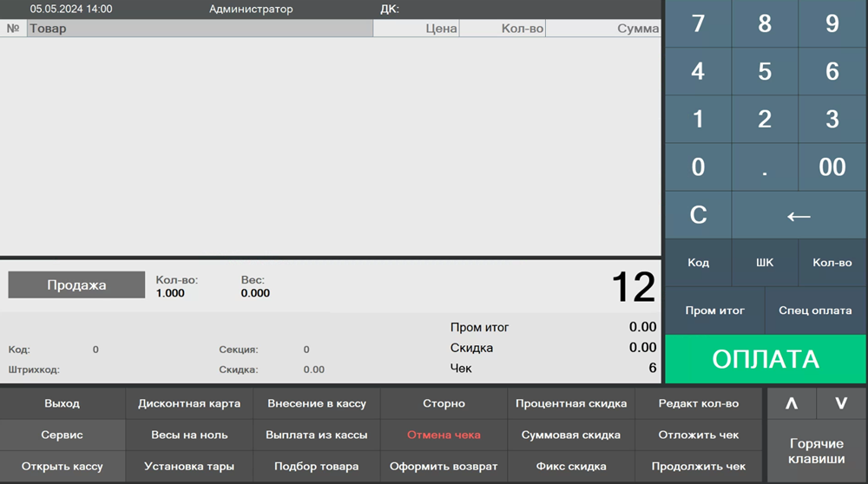Open the Сервис menu
Screen dimensions: 868x484
pos(62,435)
